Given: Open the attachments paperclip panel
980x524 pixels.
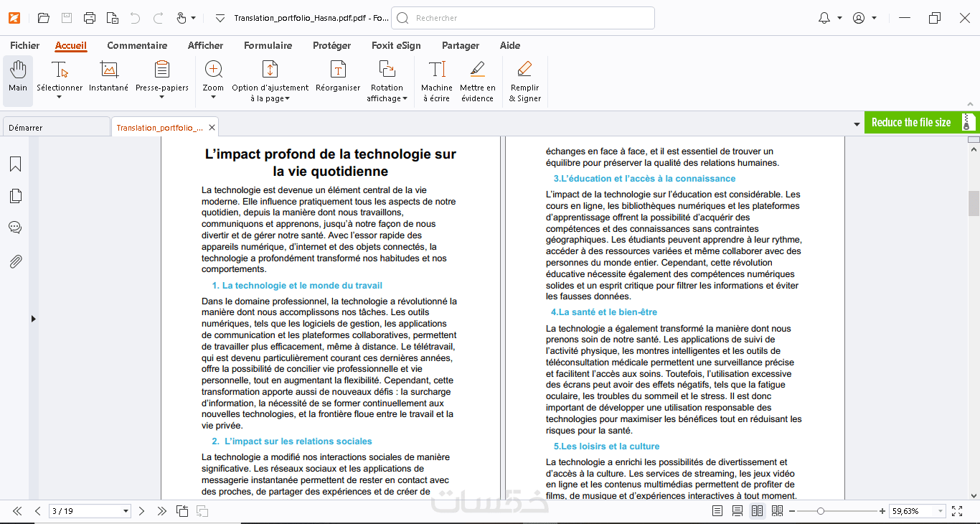Looking at the screenshot, I should [x=15, y=261].
